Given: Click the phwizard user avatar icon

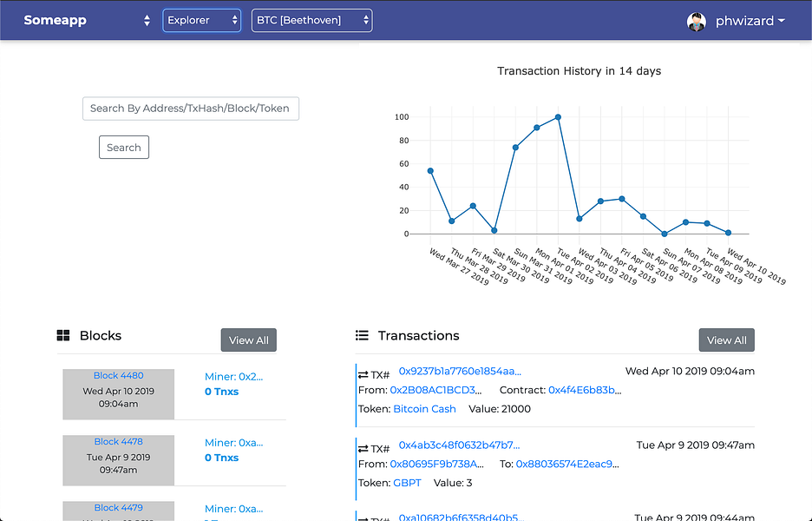Looking at the screenshot, I should click(697, 22).
